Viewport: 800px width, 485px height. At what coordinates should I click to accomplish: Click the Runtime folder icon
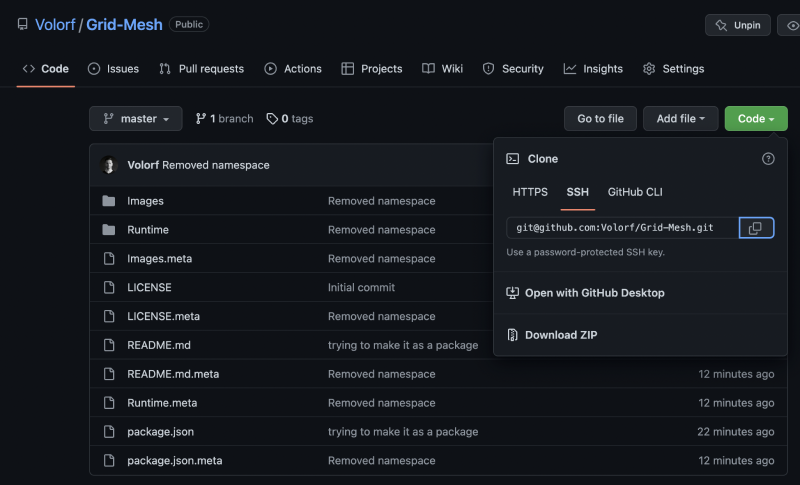[109, 230]
